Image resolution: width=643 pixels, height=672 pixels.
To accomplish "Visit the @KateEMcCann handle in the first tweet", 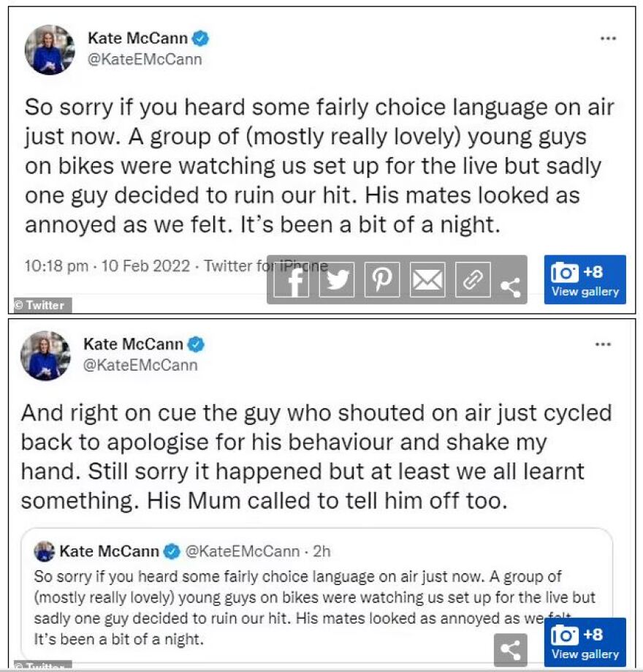I will [x=145, y=60].
